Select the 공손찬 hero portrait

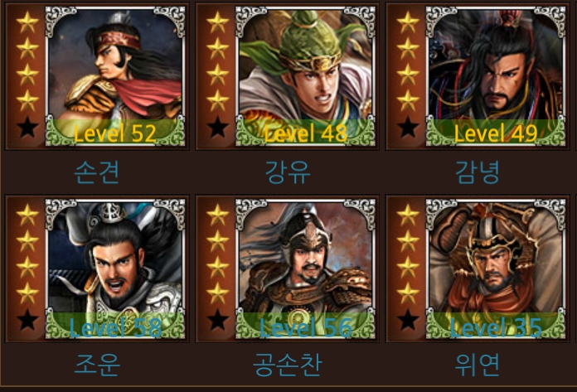pyautogui.click(x=305, y=269)
